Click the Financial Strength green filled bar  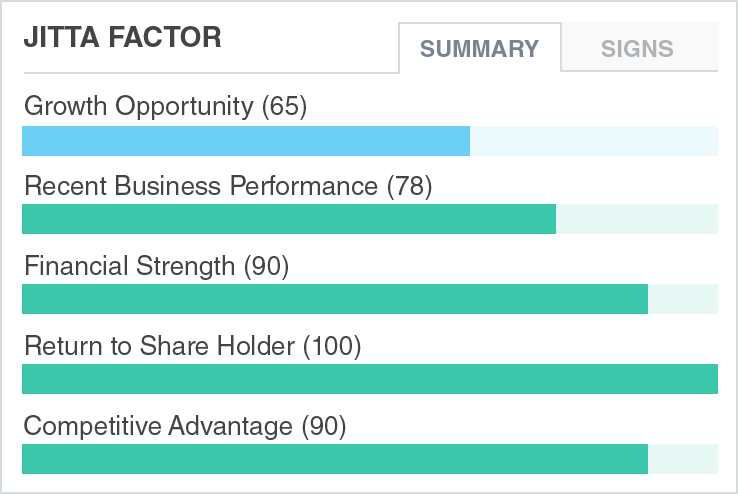pos(335,299)
